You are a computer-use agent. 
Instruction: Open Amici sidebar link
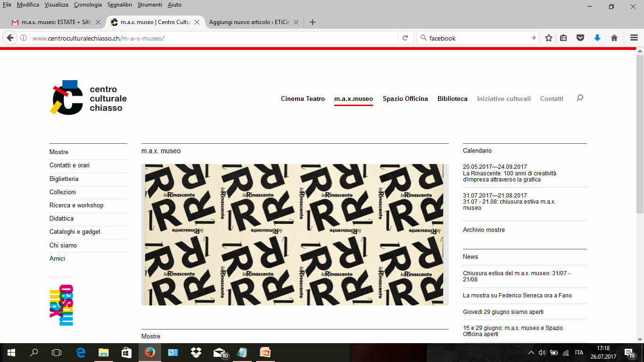57,258
